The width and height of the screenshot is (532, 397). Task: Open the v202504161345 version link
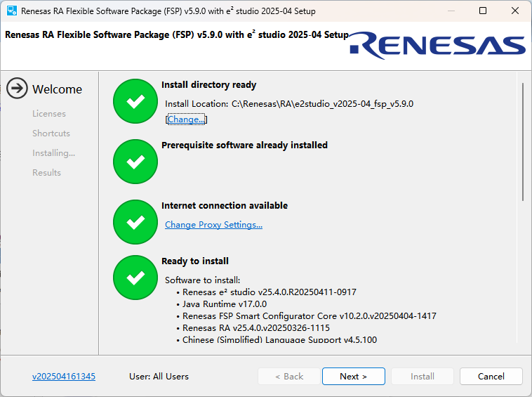click(64, 377)
